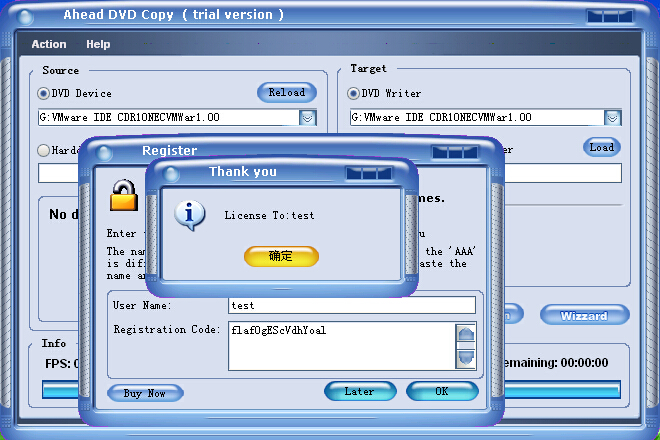Click the Reload button in Source
660x440 pixels.
[x=287, y=92]
